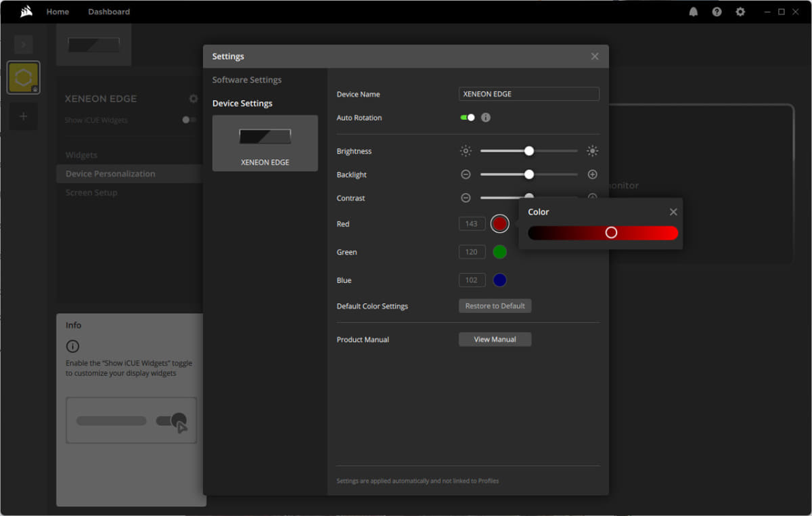The height and width of the screenshot is (516, 812).
Task: Open the help question mark icon
Action: (717, 12)
